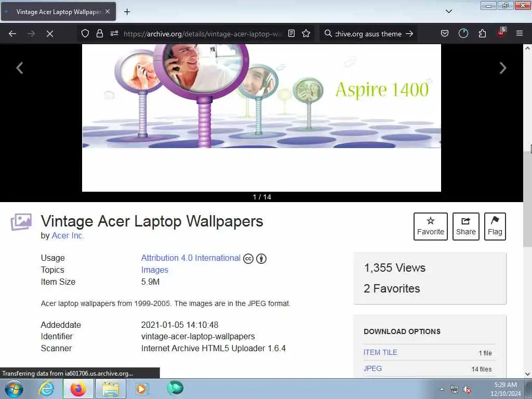This screenshot has height=399, width=532.
Task: Open uBlock Origin extension icon
Action: pyautogui.click(x=501, y=33)
